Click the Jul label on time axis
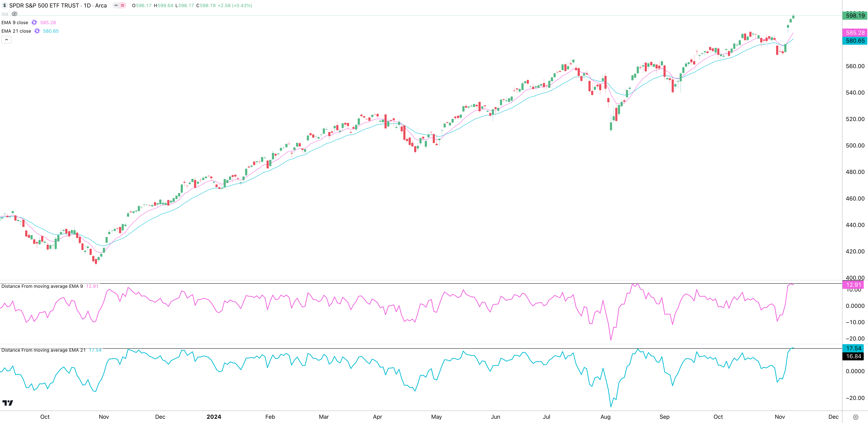This screenshot has height=423, width=868. [547, 417]
